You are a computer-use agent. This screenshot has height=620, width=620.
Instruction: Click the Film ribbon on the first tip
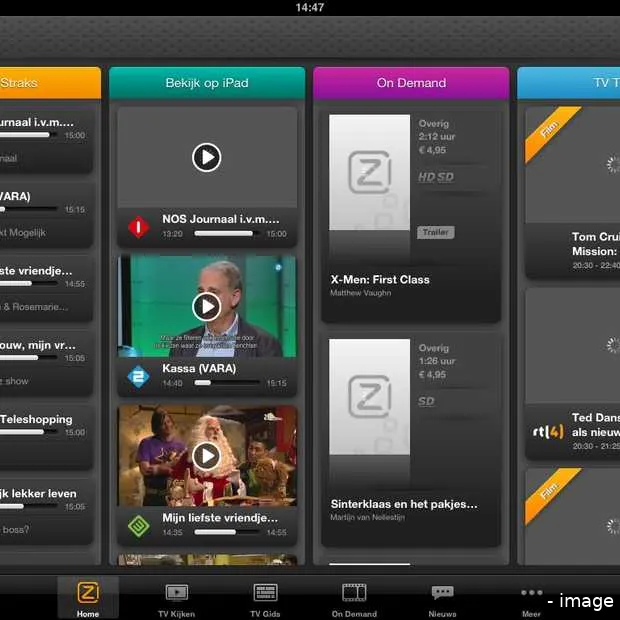[x=550, y=132]
